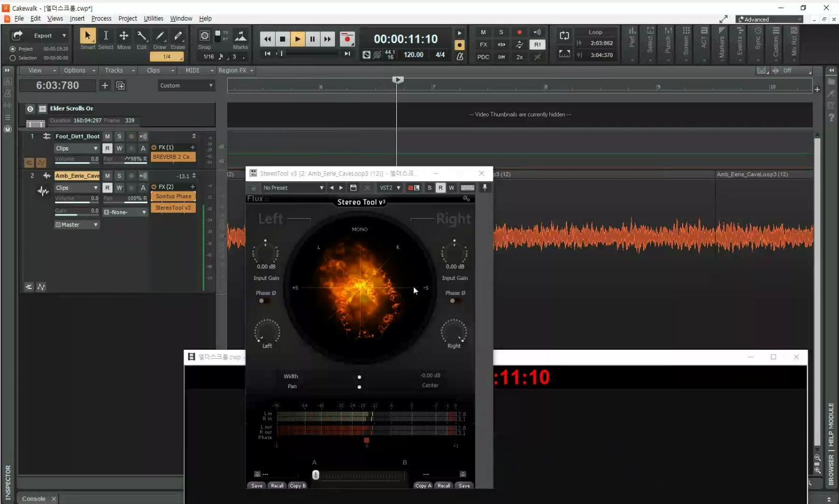
Task: Toggle automation Read on Amb_Eerie_Cave track
Action: (107, 188)
